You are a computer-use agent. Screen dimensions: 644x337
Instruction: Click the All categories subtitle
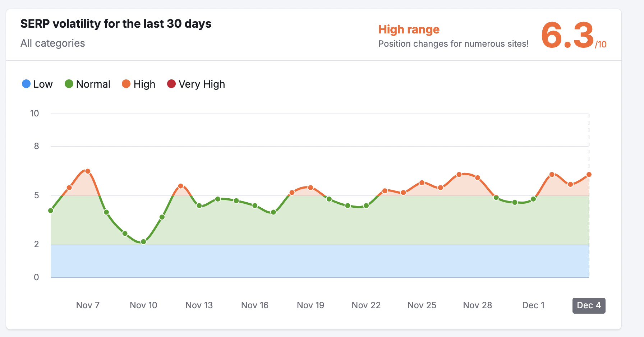53,43
